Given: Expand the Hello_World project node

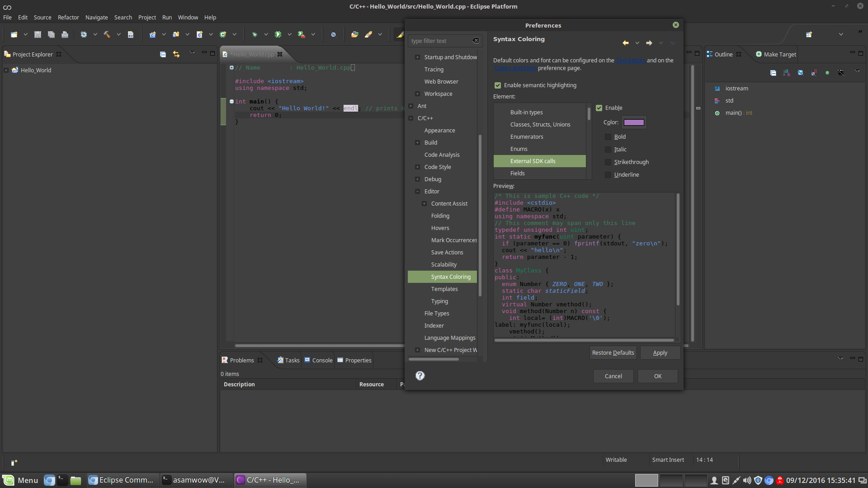Looking at the screenshot, I should point(6,70).
